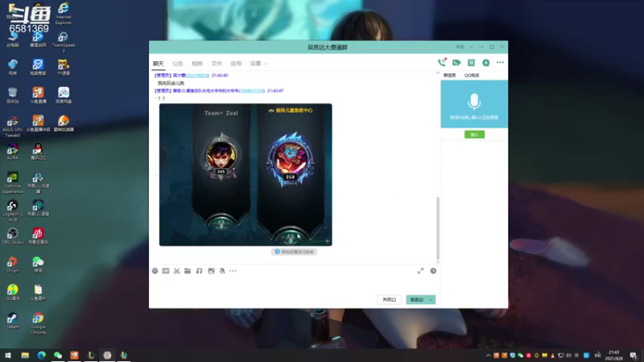This screenshot has height=362, width=644.
Task: Click the 关闭 button
Action: (x=389, y=299)
